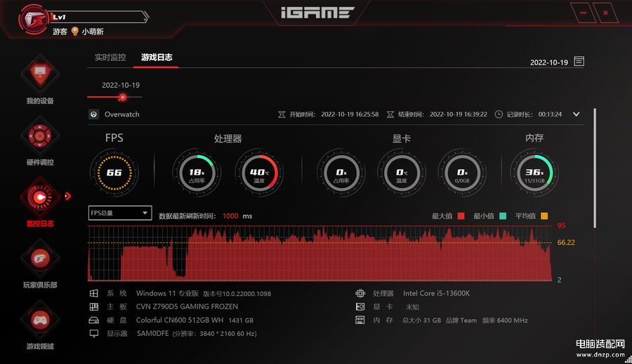
Task: Click the start time hourglass icon
Action: click(282, 115)
